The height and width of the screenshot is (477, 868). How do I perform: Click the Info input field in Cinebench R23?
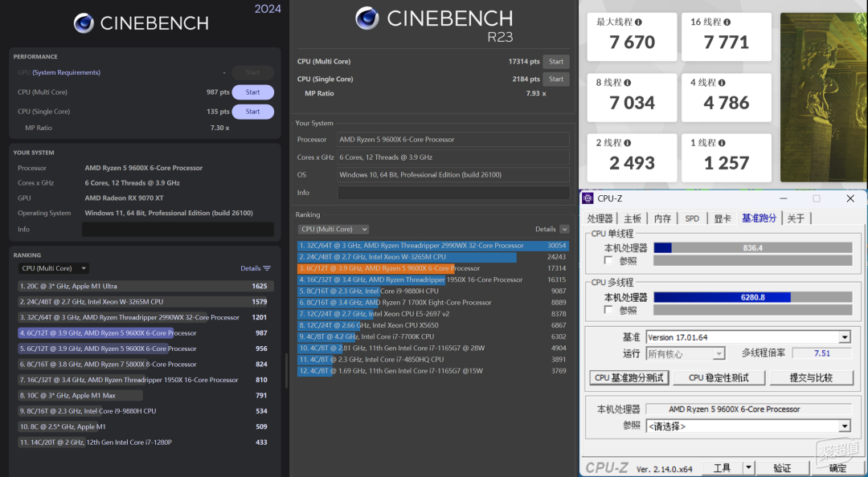point(453,193)
